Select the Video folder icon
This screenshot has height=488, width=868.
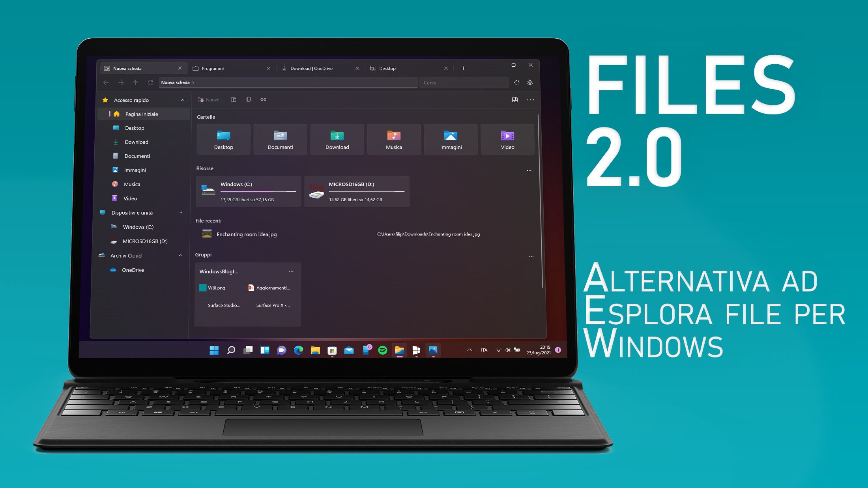(507, 136)
